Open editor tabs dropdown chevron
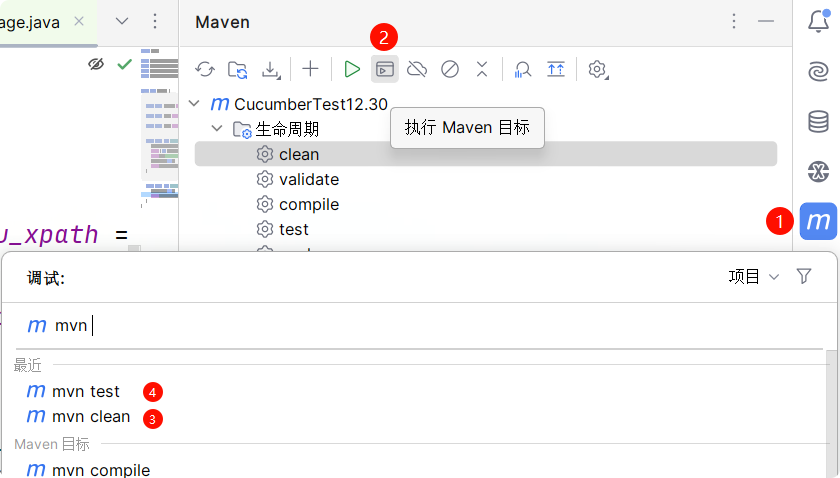Screen dimensions: 840x478 click(122, 21)
